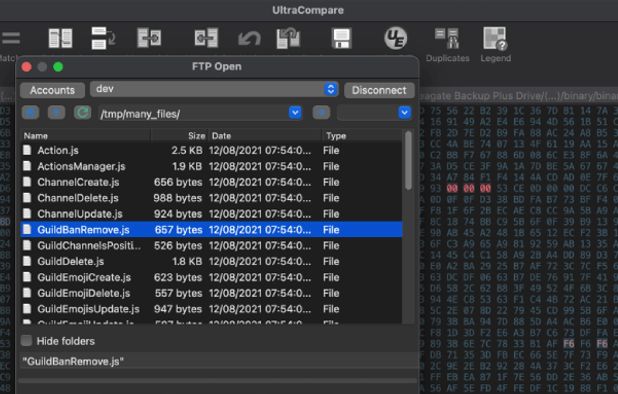Expand the empty filter dropdown beside path
Screen dimensions: 618x394
(x=404, y=113)
